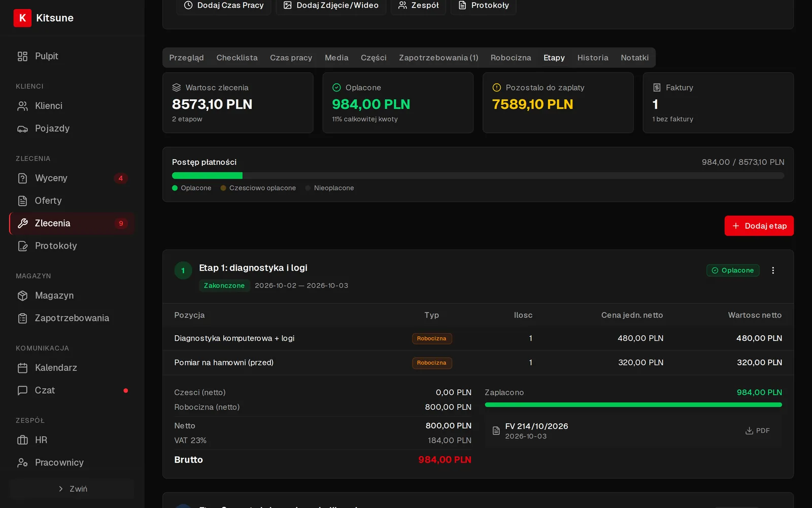The width and height of the screenshot is (812, 508).
Task: Open Pulpit dashboard icon in sidebar
Action: click(x=22, y=56)
